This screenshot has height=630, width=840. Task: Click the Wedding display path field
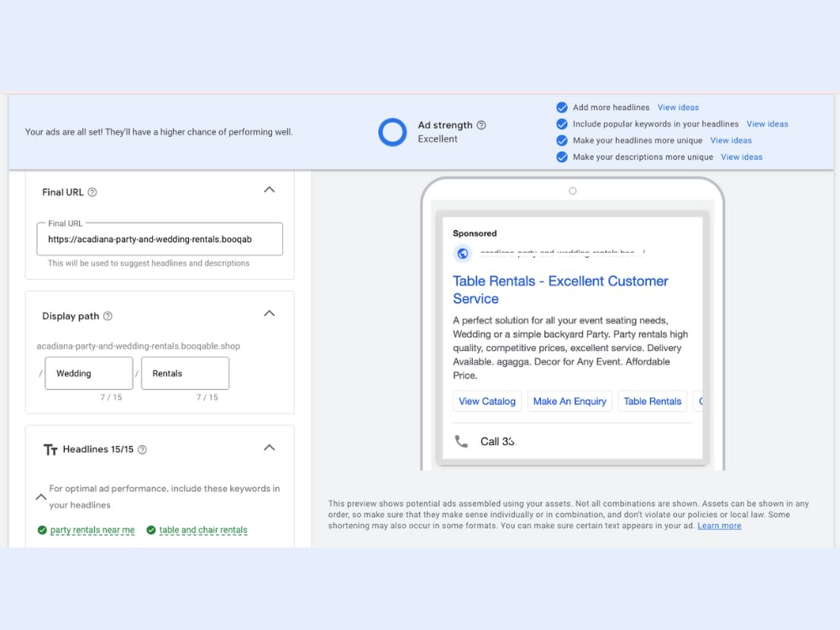pyautogui.click(x=89, y=374)
